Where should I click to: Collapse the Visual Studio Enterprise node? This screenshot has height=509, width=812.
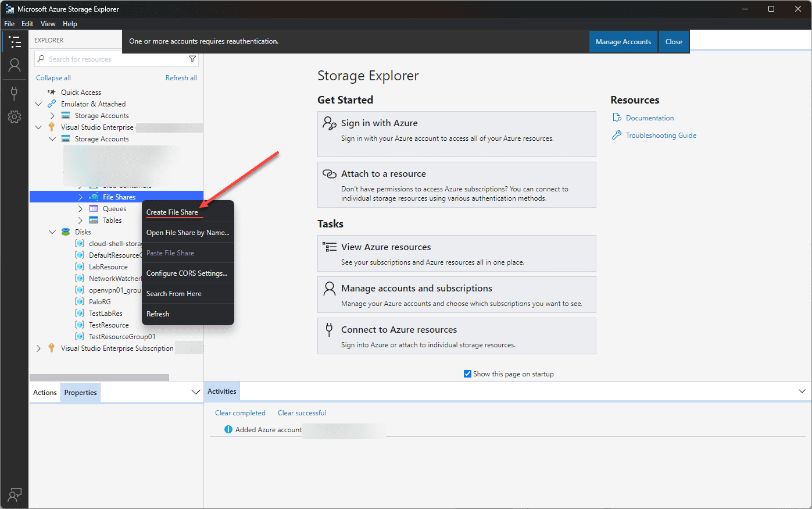[38, 127]
